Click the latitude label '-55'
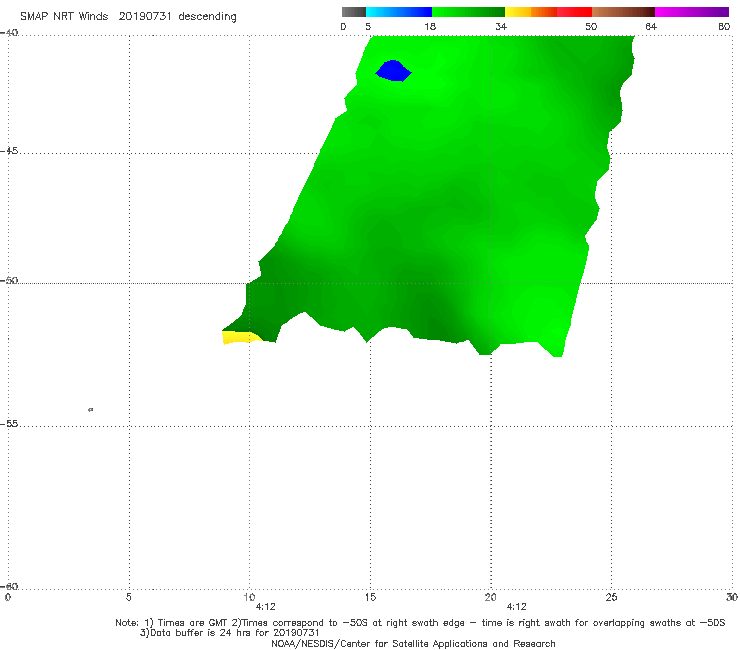740x650 pixels. click(x=9, y=423)
